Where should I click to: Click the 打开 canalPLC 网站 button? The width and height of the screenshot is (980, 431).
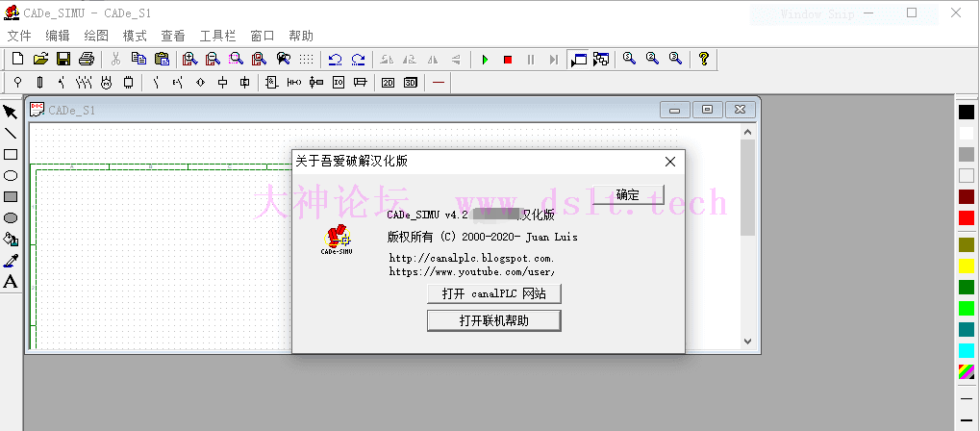(x=493, y=293)
